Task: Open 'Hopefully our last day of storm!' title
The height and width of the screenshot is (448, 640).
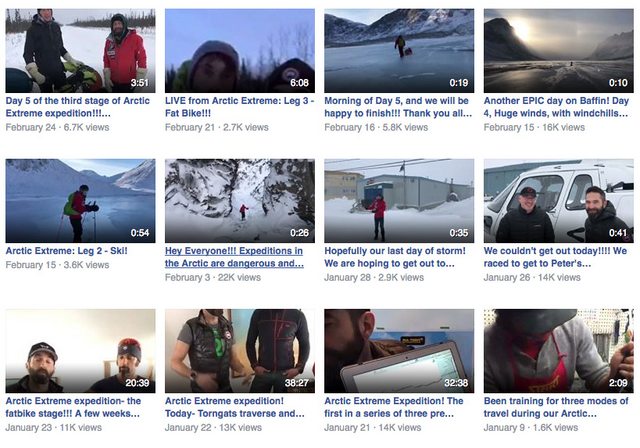Action: tap(395, 257)
